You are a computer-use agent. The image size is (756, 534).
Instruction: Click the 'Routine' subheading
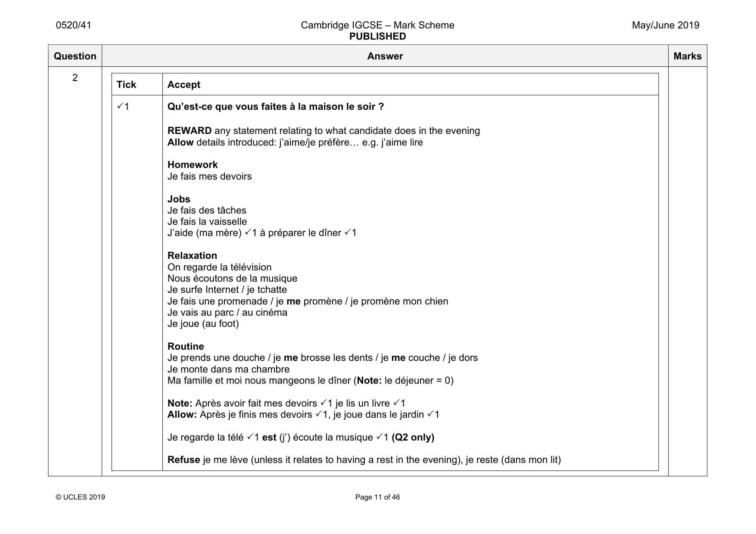186,347
